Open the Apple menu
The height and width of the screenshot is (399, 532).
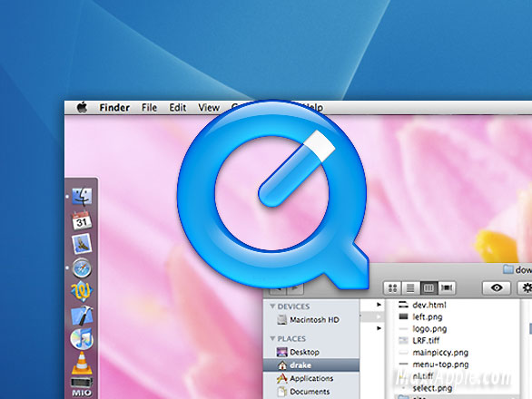[82, 108]
